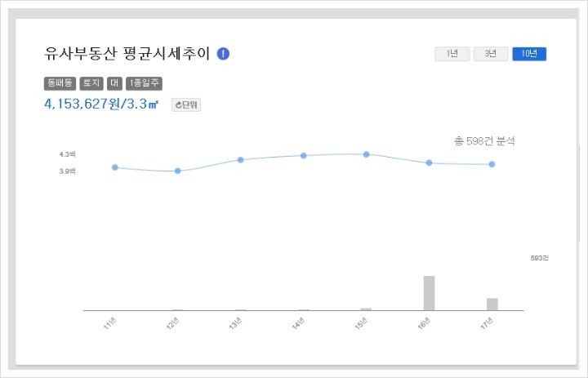588x378 pixels.
Task: Select the 17년 point on the price line
Action: pyautogui.click(x=492, y=164)
